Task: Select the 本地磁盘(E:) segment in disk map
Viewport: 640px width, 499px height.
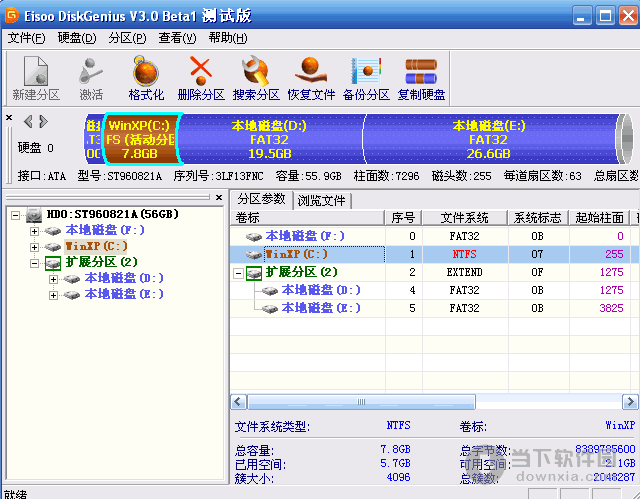Action: click(x=489, y=140)
